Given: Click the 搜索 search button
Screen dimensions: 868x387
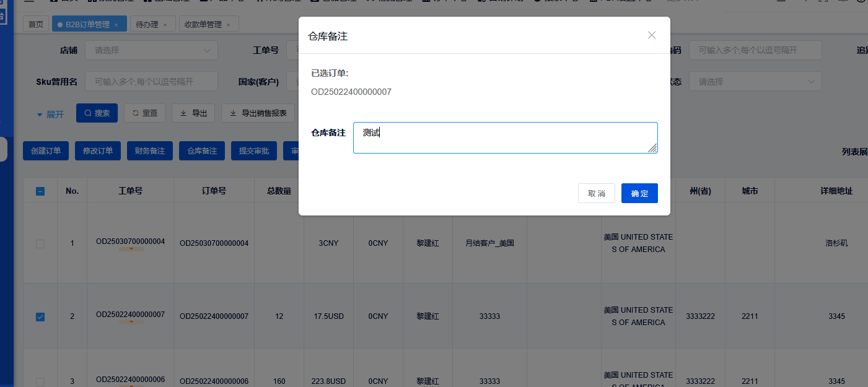Looking at the screenshot, I should click(x=97, y=113).
